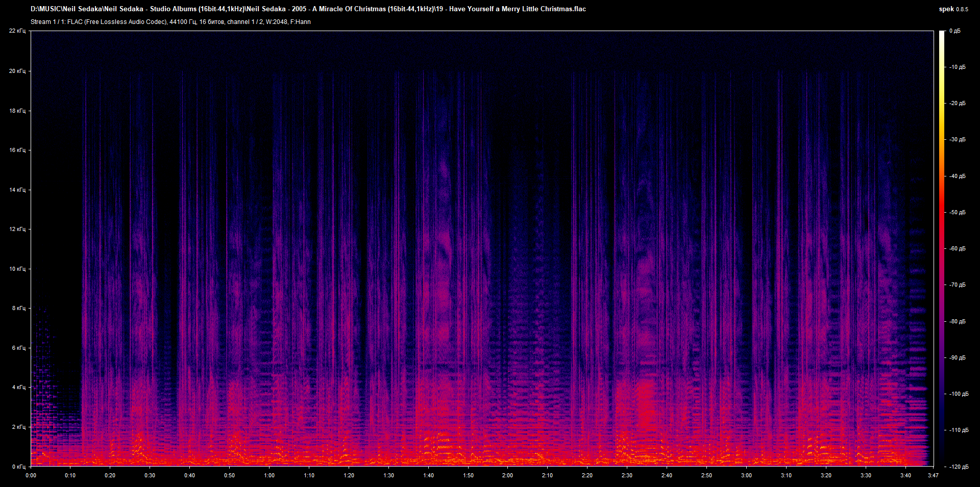Click the -60 дБ level scale label
Screen dimensions: 980x487
point(957,249)
